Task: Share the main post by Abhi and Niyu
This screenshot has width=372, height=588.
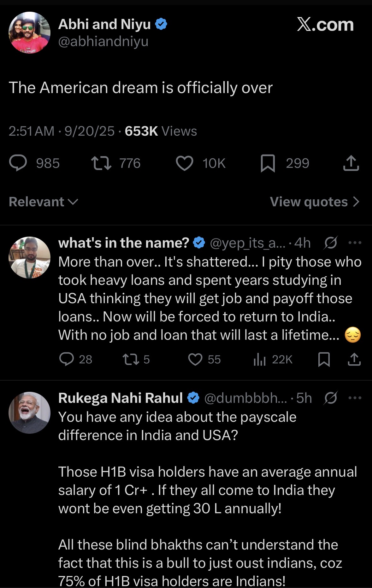Action: coord(351,163)
